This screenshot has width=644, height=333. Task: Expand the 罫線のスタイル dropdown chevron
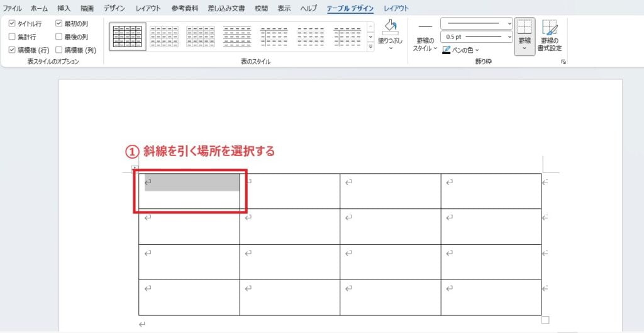(435, 48)
